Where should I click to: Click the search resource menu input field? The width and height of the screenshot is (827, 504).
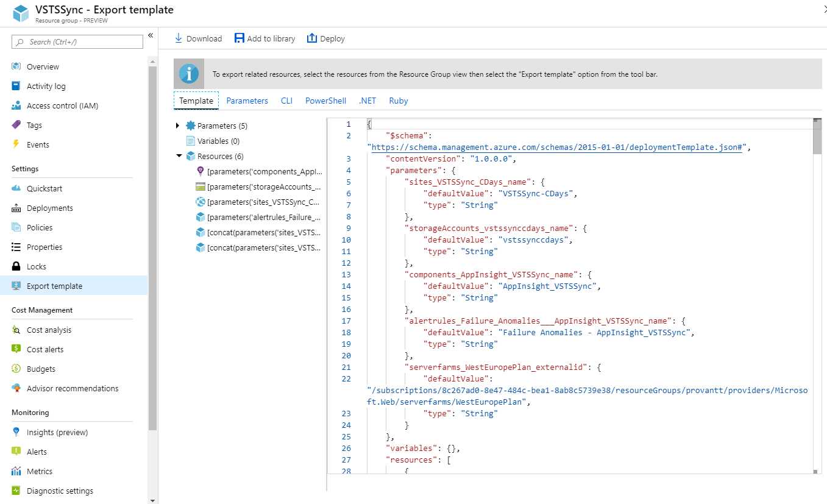[77, 41]
